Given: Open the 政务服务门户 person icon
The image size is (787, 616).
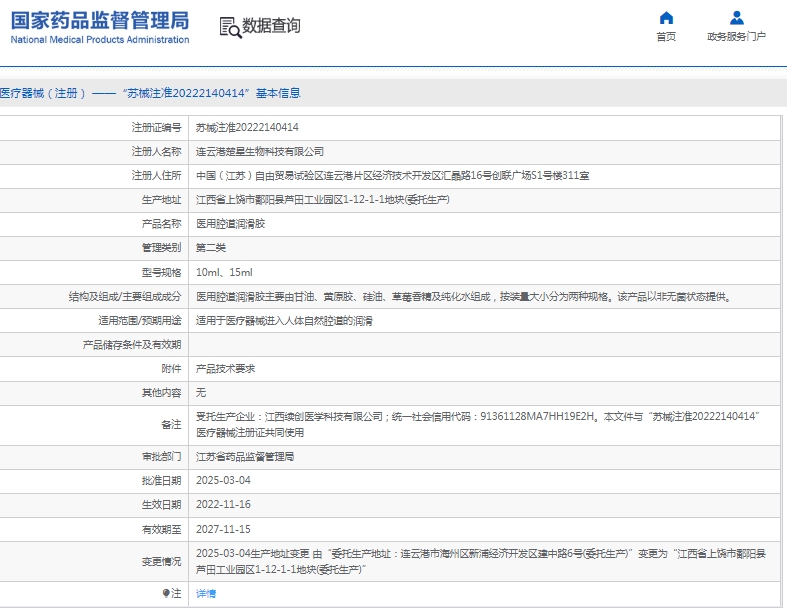Looking at the screenshot, I should (736, 18).
